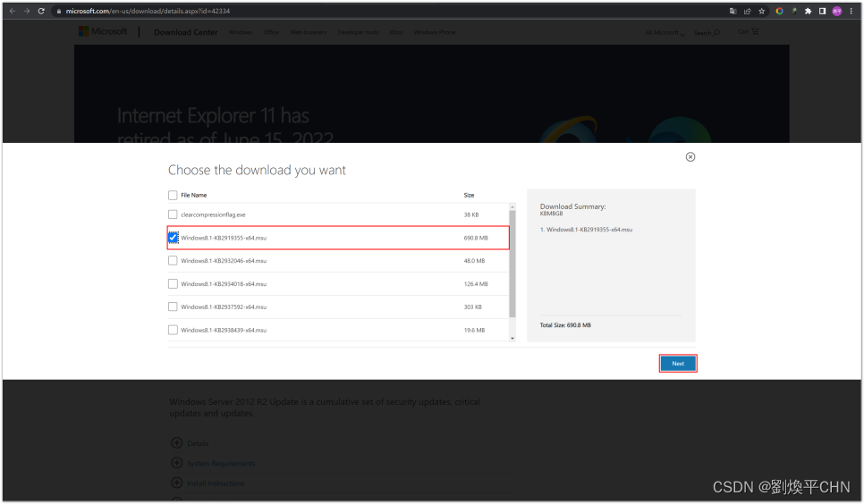The width and height of the screenshot is (864, 504).
Task: Share this page via share icon
Action: (x=747, y=11)
